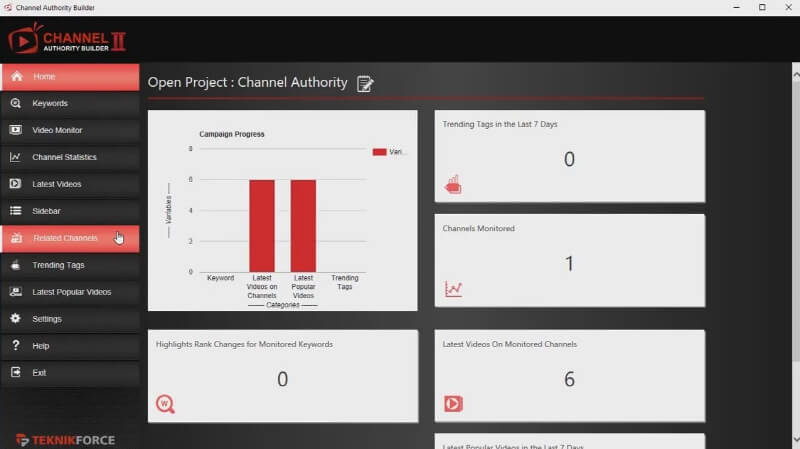Click the Latest Videos play icon
Viewport: 800px width, 449px height.
click(x=16, y=184)
